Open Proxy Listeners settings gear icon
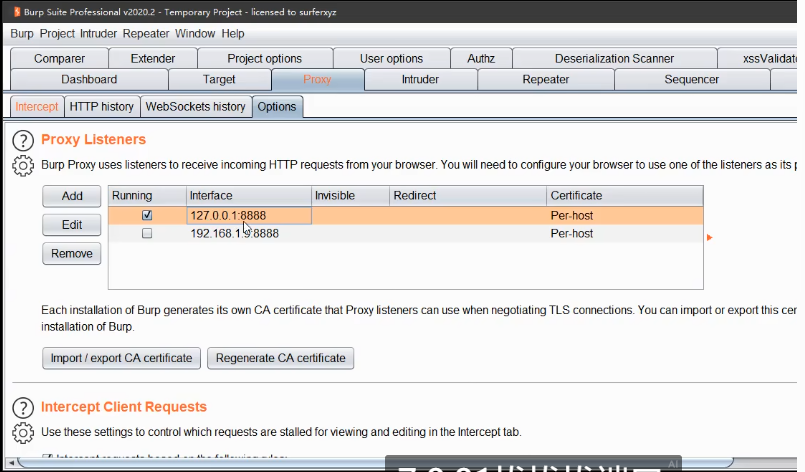805x472 pixels. click(23, 166)
